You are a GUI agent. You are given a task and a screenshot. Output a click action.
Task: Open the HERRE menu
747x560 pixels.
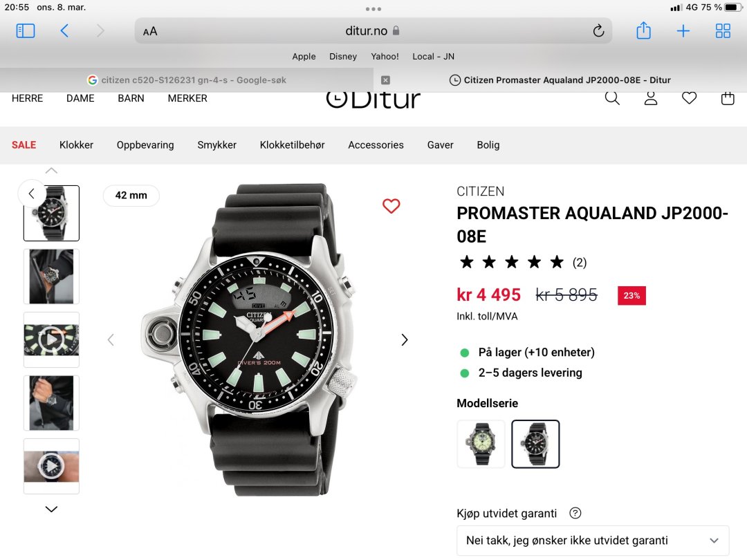27,98
